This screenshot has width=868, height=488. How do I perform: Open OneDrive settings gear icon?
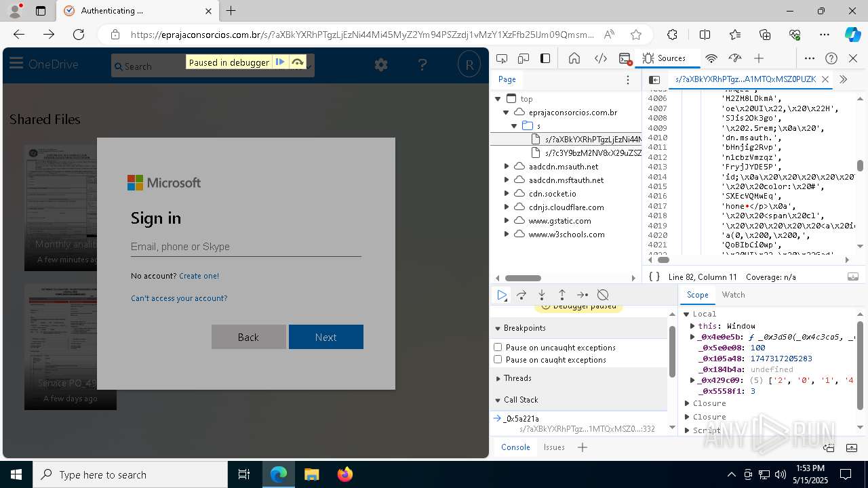point(381,65)
